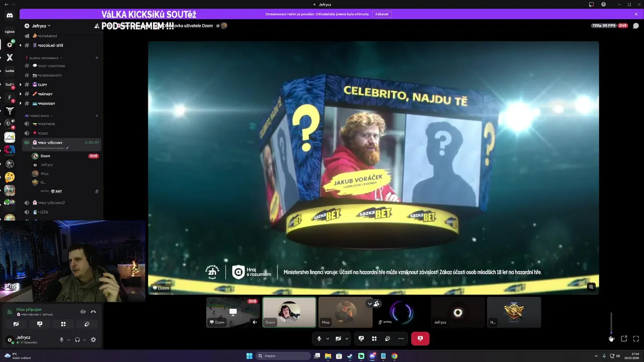Open File Explorer from the taskbar
Viewport: 644px width, 362px height.
(x=328, y=356)
